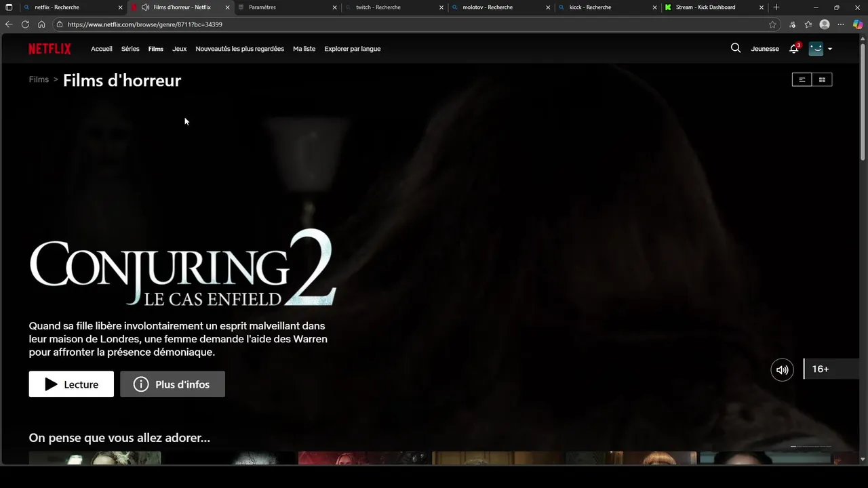
Task: Open a new browser tab
Action: click(x=776, y=7)
